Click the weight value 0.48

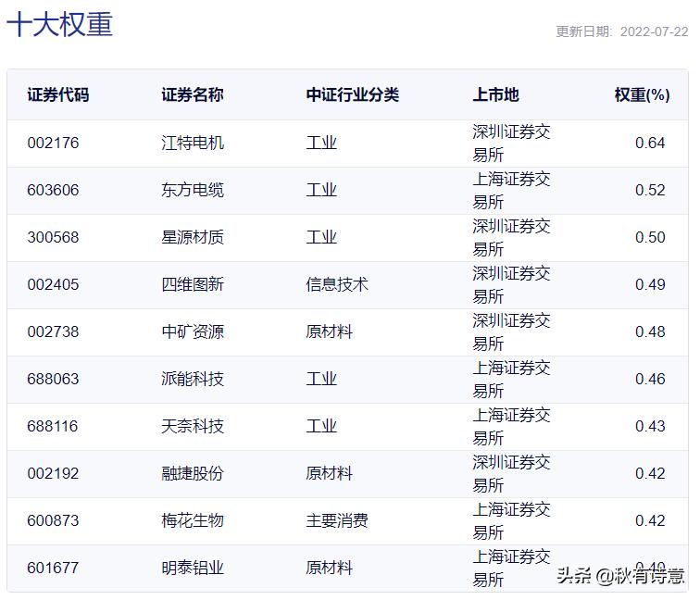tap(650, 332)
